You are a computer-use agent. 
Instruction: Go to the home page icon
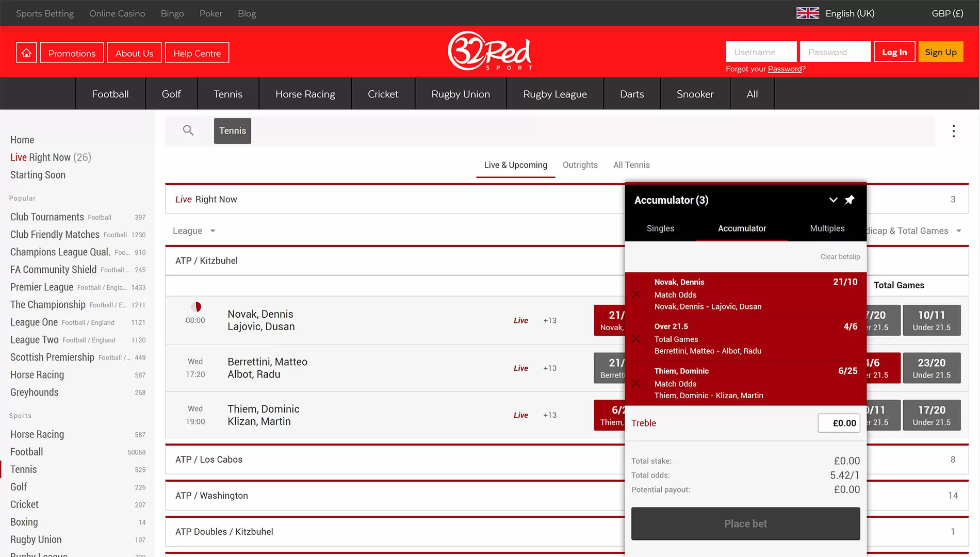[x=26, y=53]
